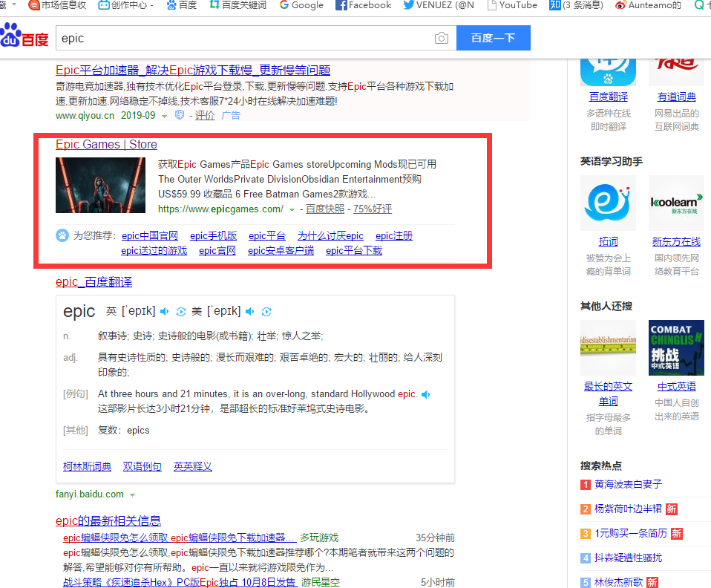
Task: Play the British pronunciation speaker icon
Action: pyautogui.click(x=165, y=311)
